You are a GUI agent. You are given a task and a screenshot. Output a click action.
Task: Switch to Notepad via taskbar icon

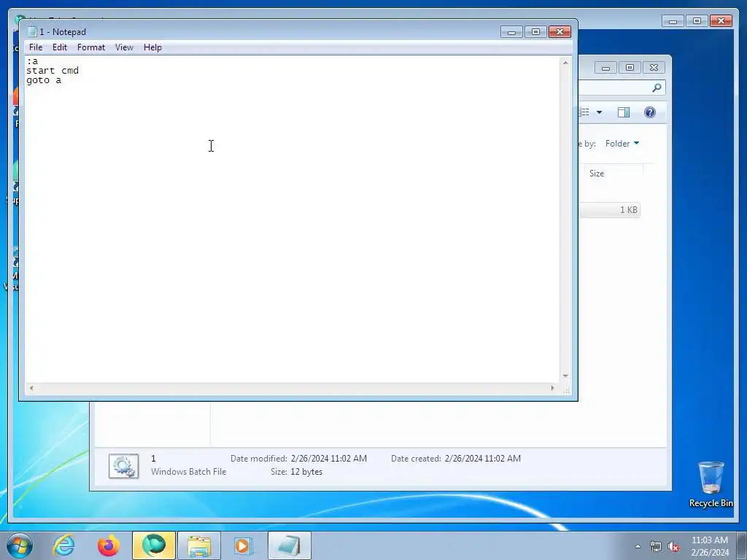(289, 545)
